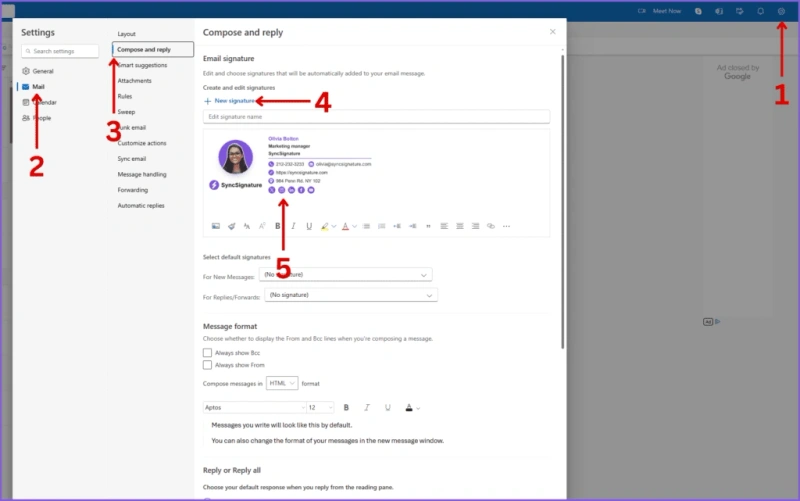The width and height of the screenshot is (800, 501).
Task: Insert hyperlink in signature editor
Action: coord(491,226)
